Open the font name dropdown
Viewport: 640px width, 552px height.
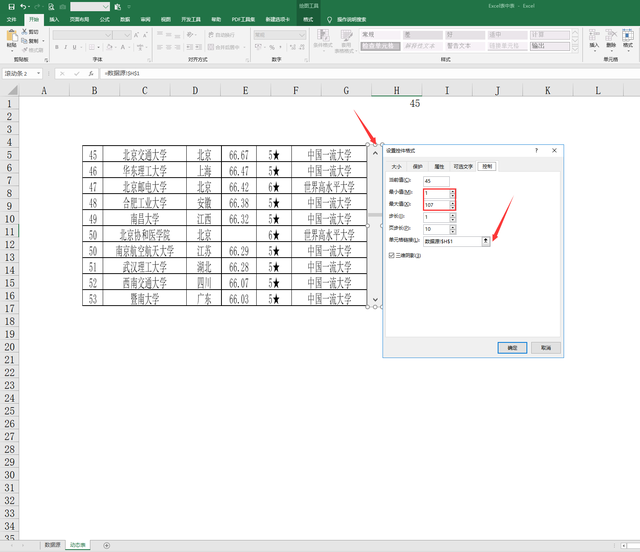(108, 35)
